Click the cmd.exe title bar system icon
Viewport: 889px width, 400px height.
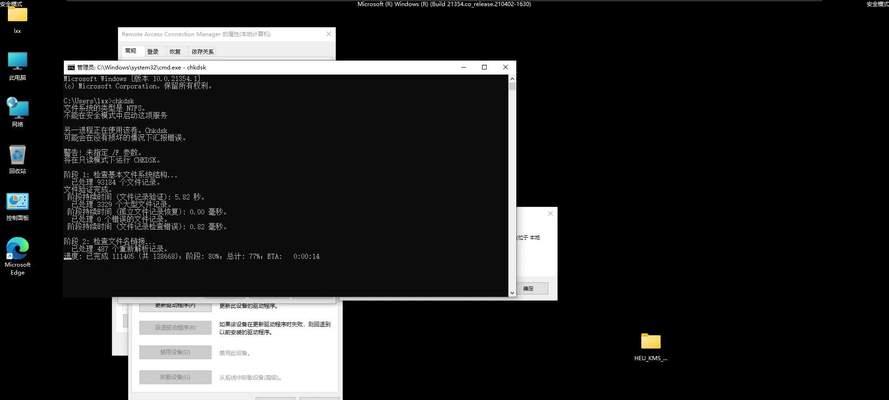(x=71, y=67)
